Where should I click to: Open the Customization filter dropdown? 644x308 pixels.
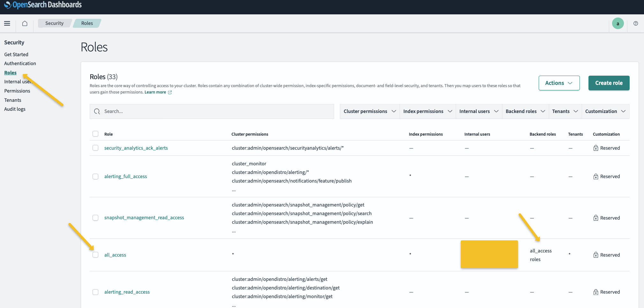(605, 111)
